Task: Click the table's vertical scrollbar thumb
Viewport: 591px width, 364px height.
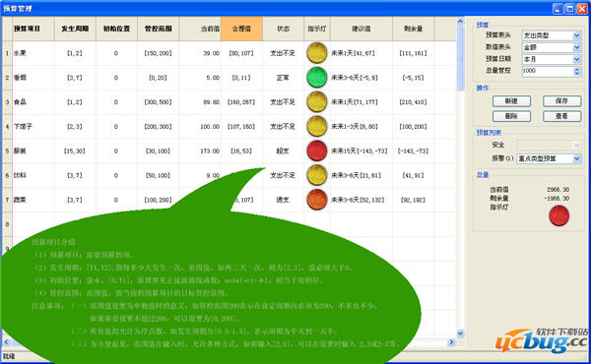Action: pyautogui.click(x=460, y=58)
